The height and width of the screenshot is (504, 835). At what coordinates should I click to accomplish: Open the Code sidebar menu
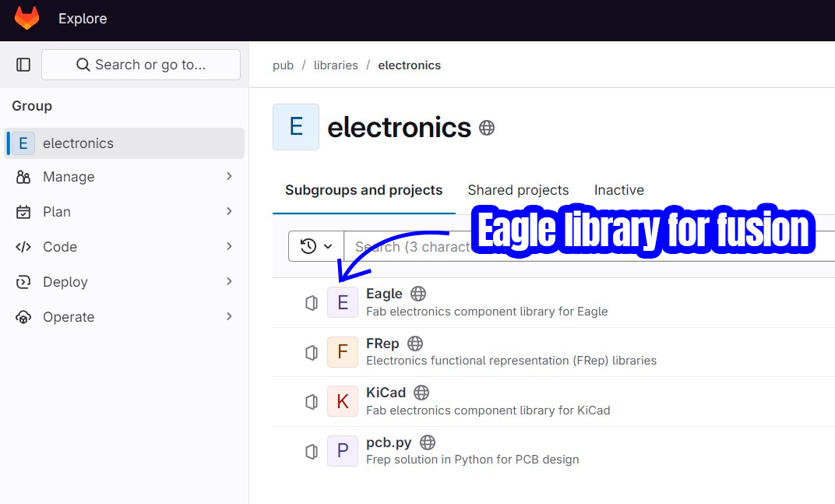pos(124,247)
